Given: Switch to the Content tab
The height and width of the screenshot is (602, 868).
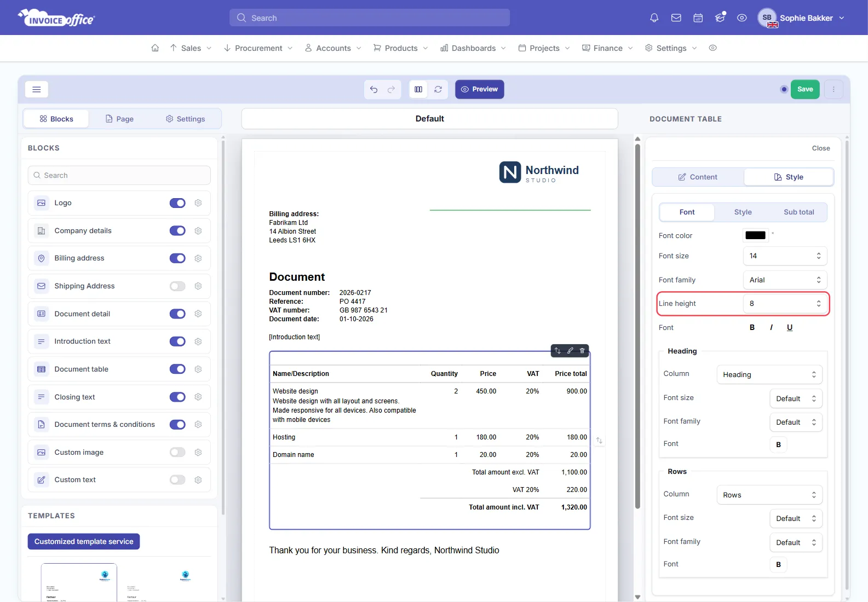Looking at the screenshot, I should coord(698,177).
